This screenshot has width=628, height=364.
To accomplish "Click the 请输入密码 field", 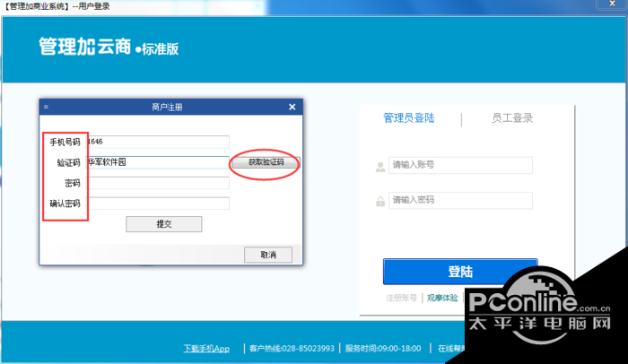I will [460, 200].
